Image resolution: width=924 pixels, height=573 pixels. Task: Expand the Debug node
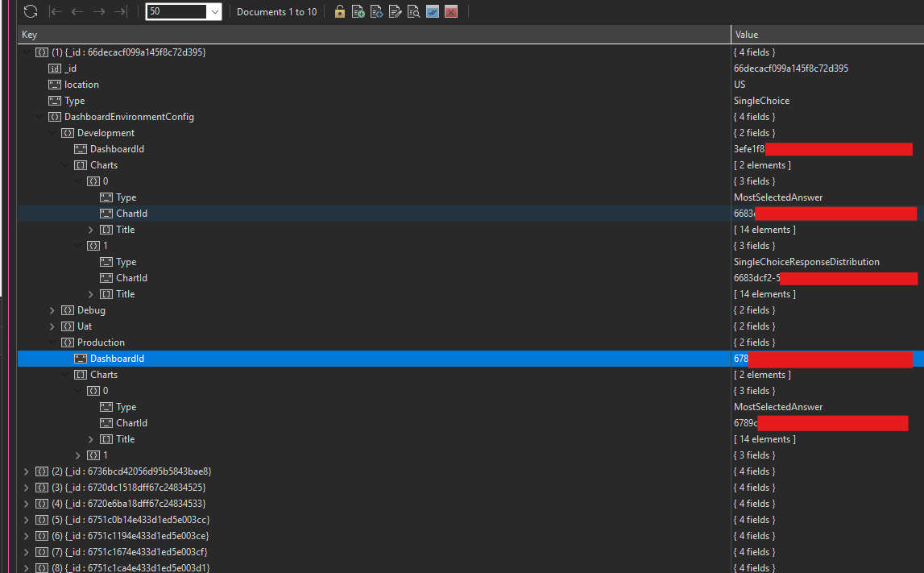point(52,310)
